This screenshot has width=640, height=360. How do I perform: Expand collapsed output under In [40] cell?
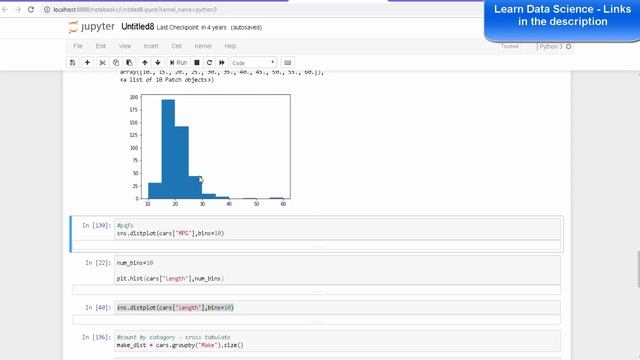pos(316,320)
